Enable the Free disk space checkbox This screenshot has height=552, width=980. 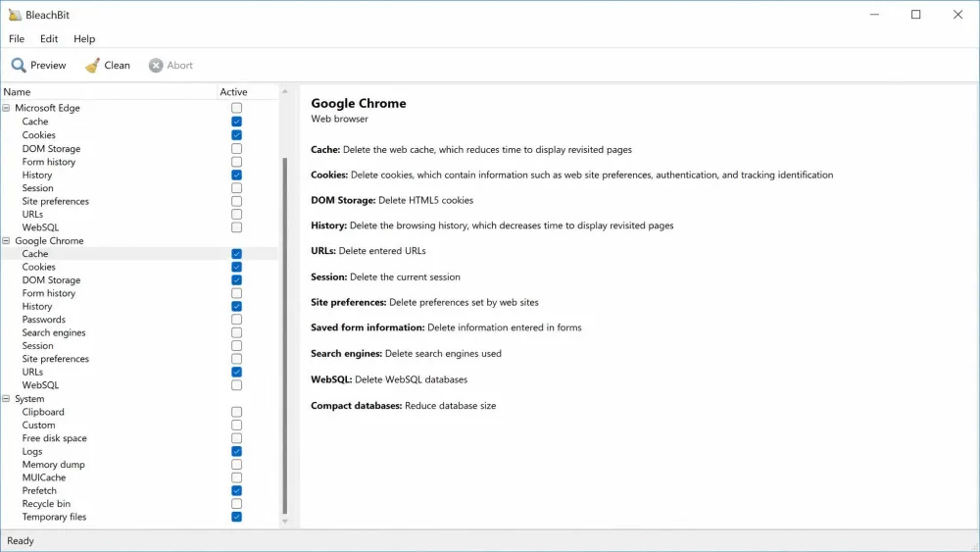pos(236,438)
